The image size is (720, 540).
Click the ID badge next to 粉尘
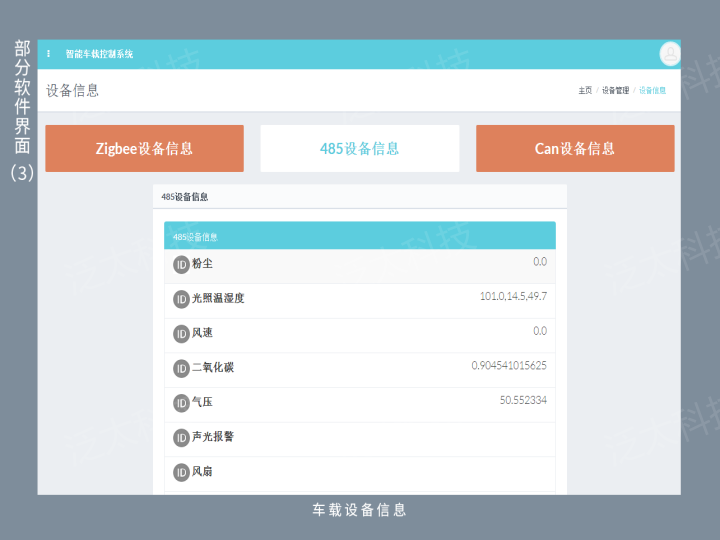(x=181, y=265)
